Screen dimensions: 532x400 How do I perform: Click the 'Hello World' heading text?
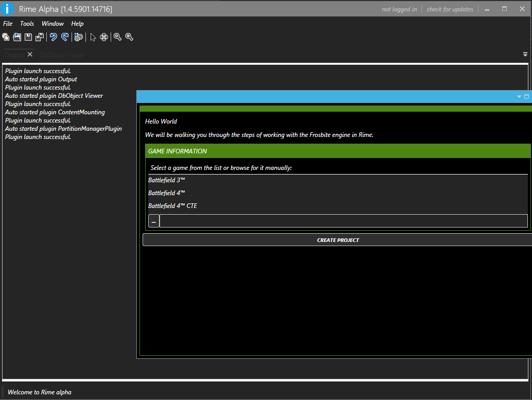click(x=161, y=121)
